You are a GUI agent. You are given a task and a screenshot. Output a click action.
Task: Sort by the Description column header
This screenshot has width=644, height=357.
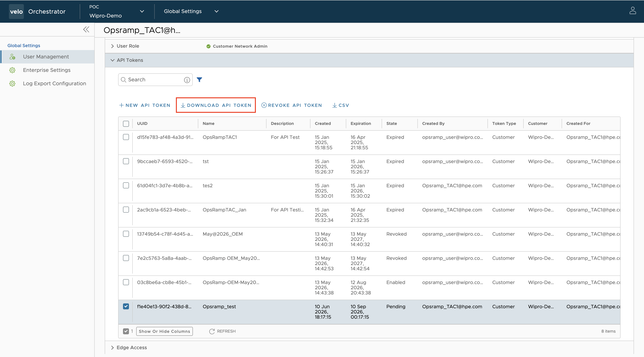[282, 124]
